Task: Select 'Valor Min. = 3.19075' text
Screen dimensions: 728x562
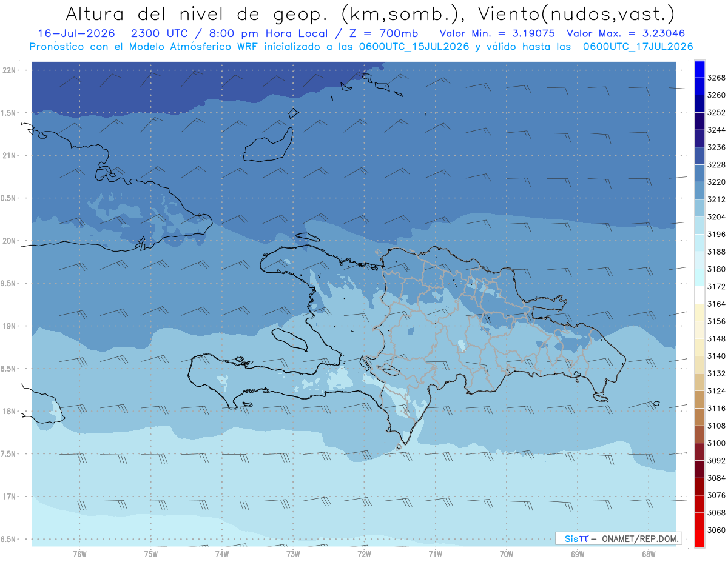Action: click(x=497, y=33)
